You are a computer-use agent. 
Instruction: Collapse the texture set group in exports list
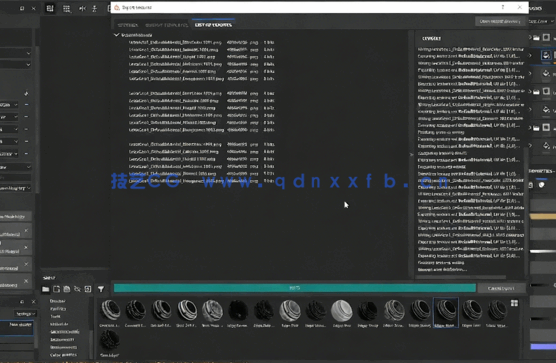[x=116, y=35]
